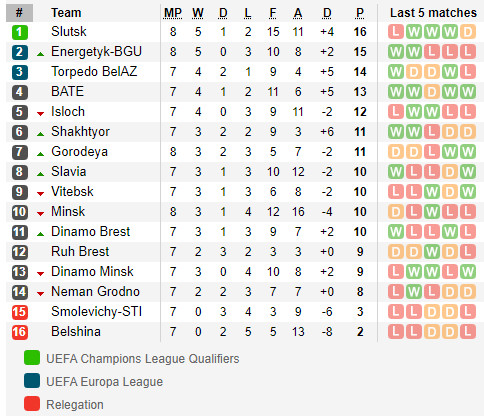Sort table by P points header
The image size is (484, 416).
click(x=360, y=13)
